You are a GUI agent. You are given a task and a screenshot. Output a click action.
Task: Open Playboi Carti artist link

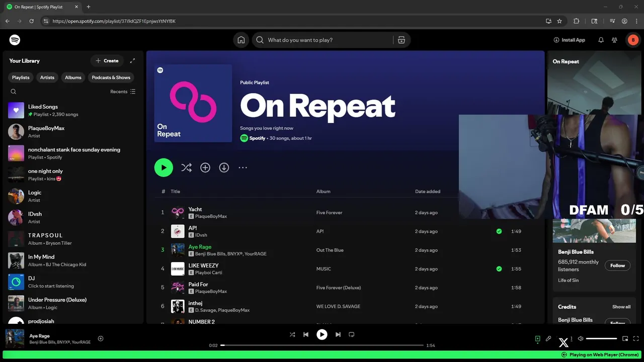(x=208, y=273)
